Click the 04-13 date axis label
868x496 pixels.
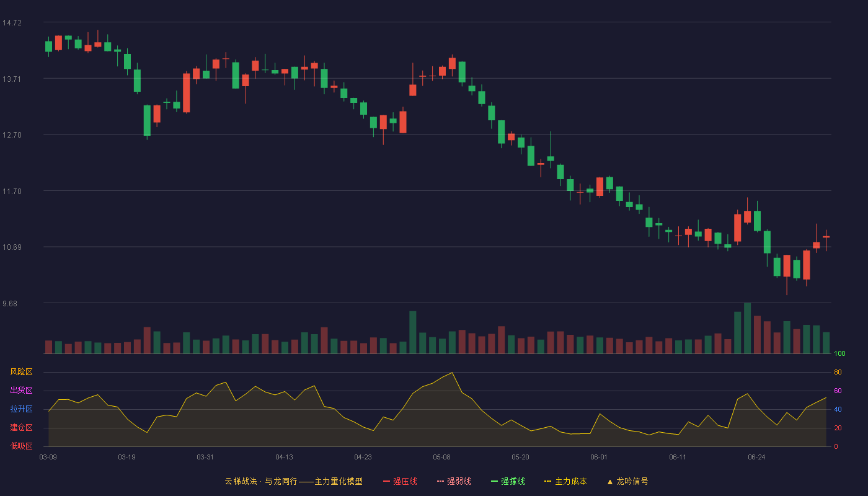284,457
